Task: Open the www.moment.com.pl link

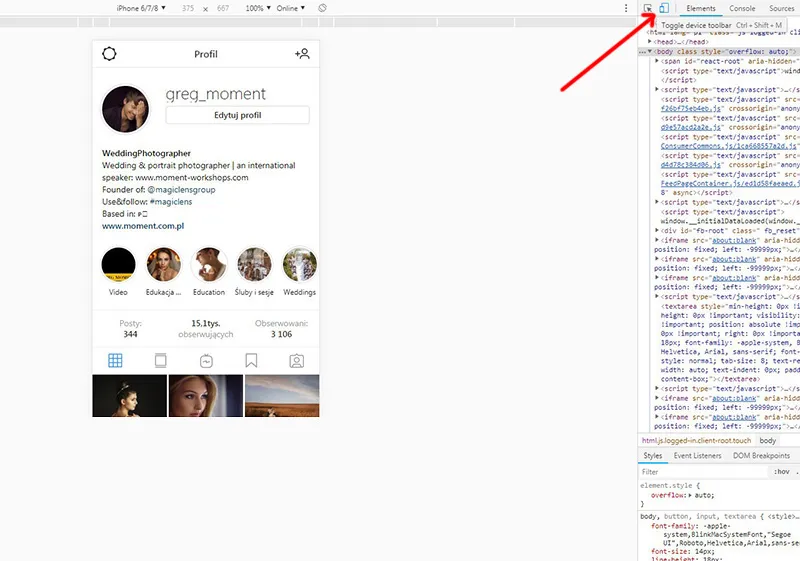Action: coord(143,226)
